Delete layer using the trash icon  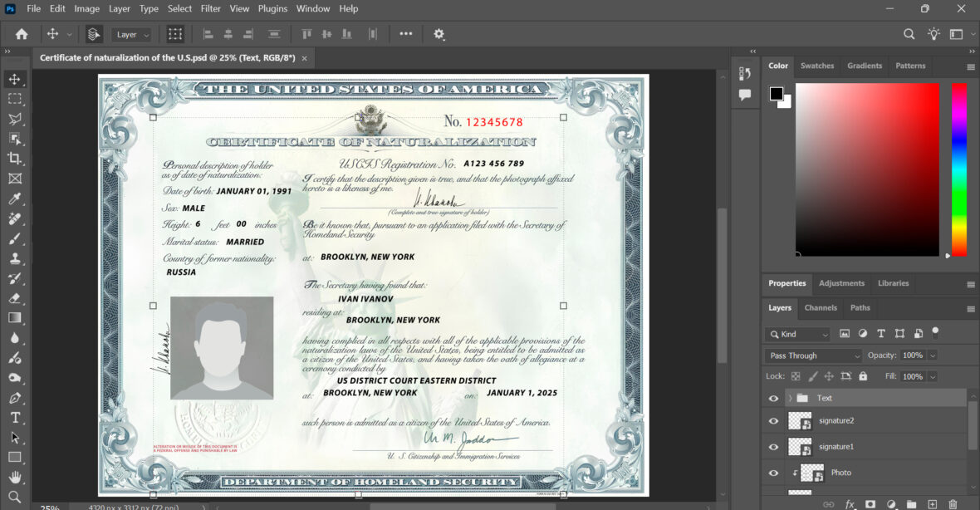pyautogui.click(x=953, y=503)
